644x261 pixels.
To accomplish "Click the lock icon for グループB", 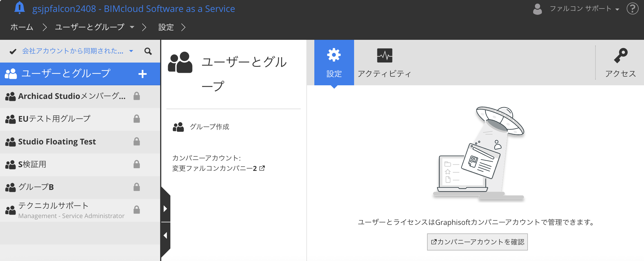I will point(137,187).
